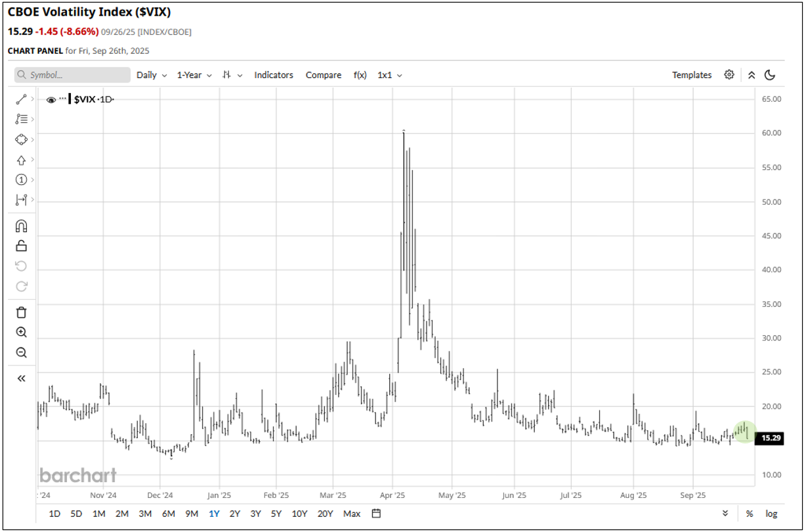Switch to dark mode with moon icon
This screenshot has width=804, height=532.
coord(770,75)
